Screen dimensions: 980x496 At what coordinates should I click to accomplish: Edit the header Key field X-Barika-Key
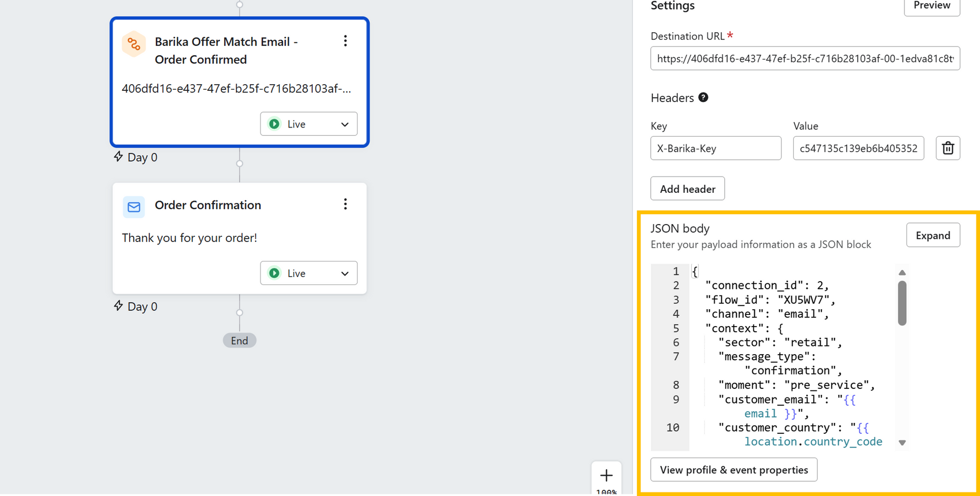[716, 148]
